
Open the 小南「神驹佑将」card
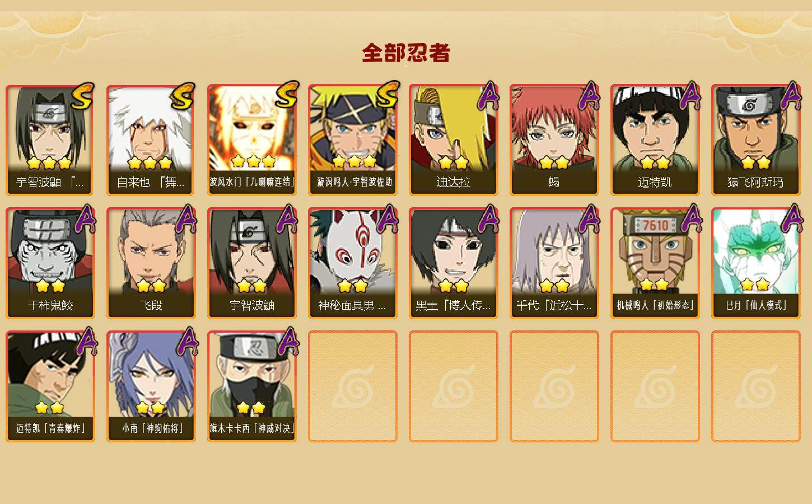point(151,386)
